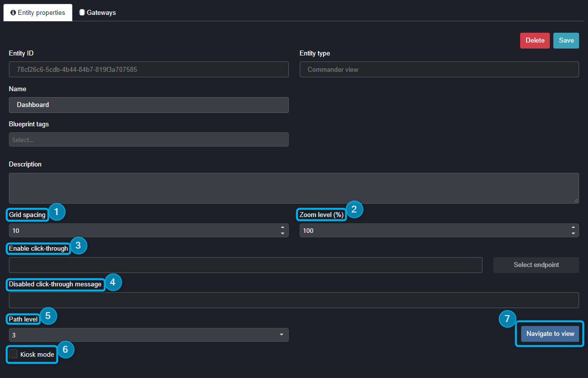Click the Delete button
The width and height of the screenshot is (588, 378).
point(535,40)
